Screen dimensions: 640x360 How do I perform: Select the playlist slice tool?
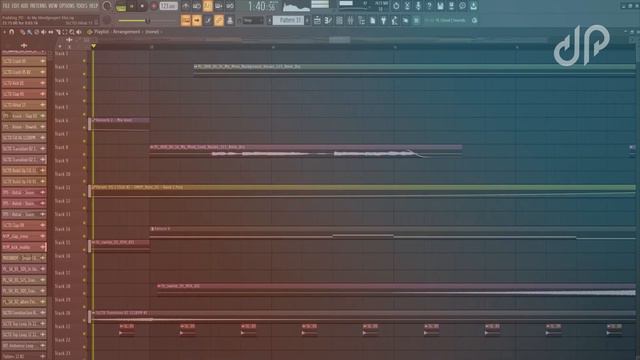point(58,32)
